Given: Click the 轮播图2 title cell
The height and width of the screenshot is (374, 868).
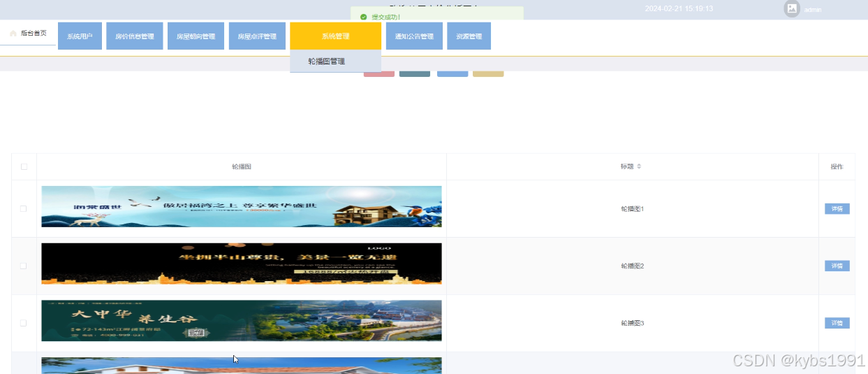Looking at the screenshot, I should [633, 266].
